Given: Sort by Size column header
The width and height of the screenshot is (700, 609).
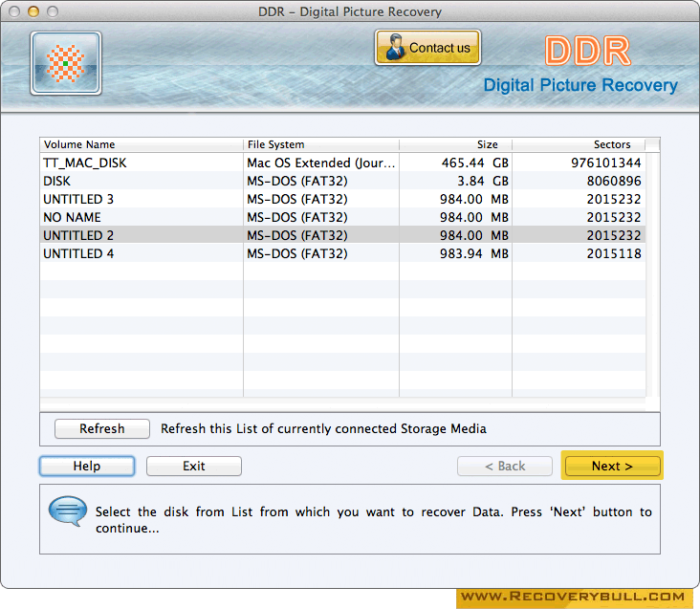Looking at the screenshot, I should click(455, 144).
